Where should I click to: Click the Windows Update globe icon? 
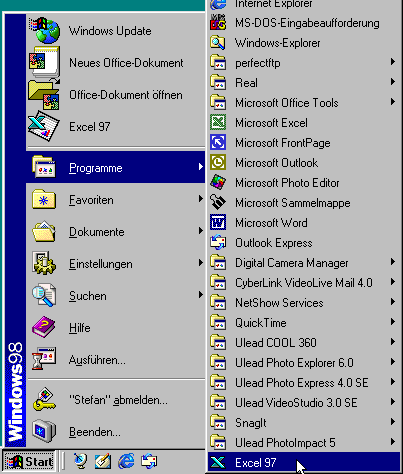click(x=44, y=31)
